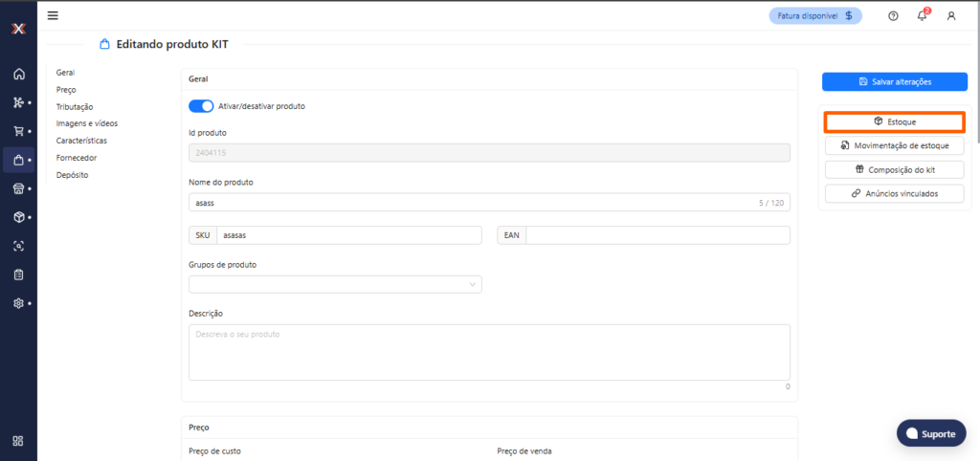Open the help question mark icon
The height and width of the screenshot is (461, 980).
(893, 15)
